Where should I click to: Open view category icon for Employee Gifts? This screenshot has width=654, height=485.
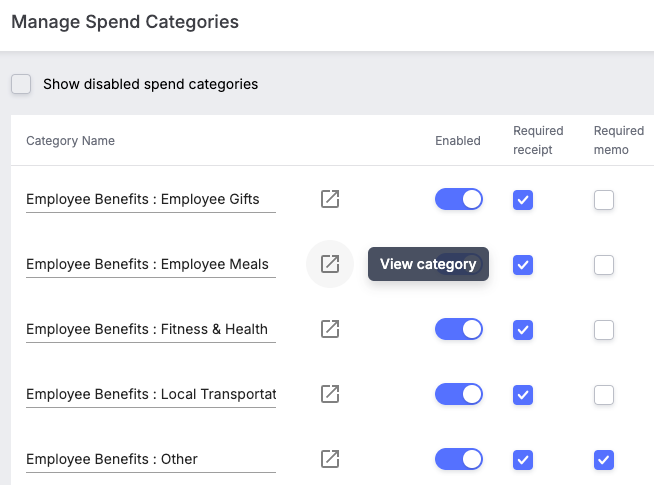coord(330,199)
